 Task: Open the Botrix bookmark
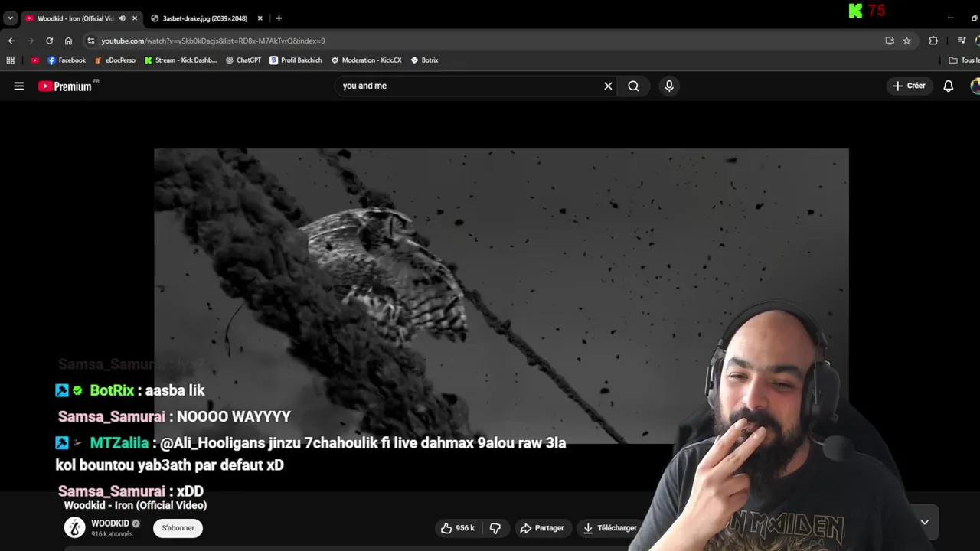point(424,60)
